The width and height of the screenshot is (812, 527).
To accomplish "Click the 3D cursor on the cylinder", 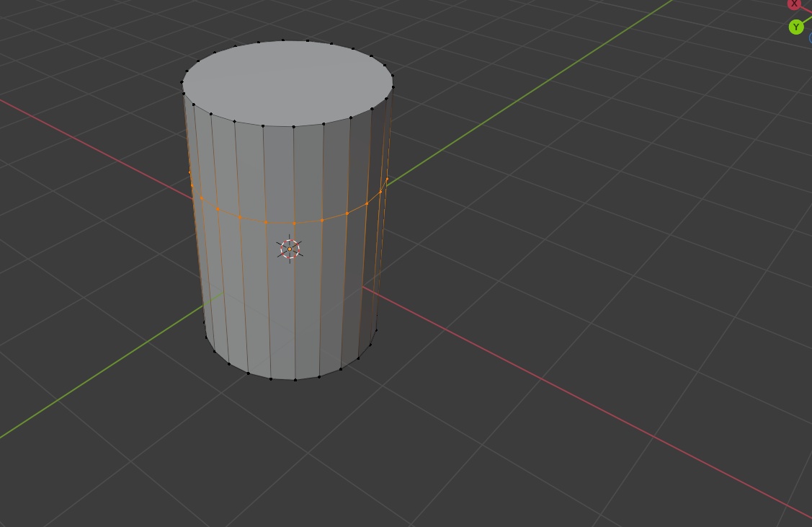I will (x=290, y=249).
